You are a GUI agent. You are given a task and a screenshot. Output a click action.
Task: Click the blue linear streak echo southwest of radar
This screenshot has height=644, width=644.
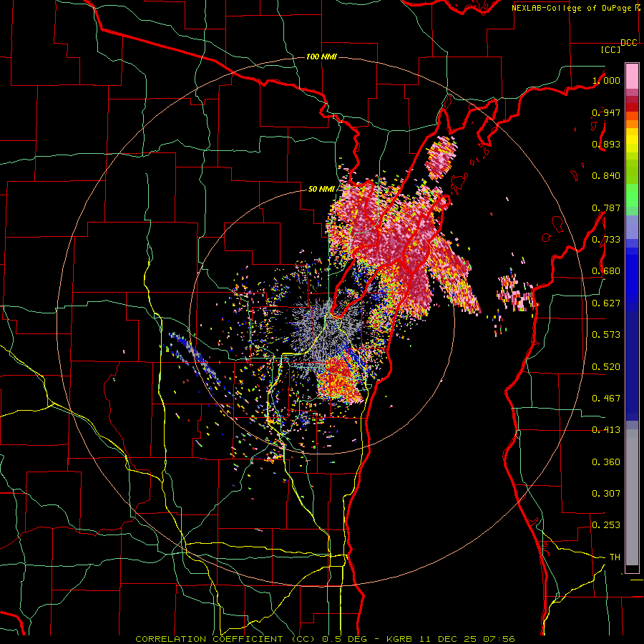click(193, 355)
